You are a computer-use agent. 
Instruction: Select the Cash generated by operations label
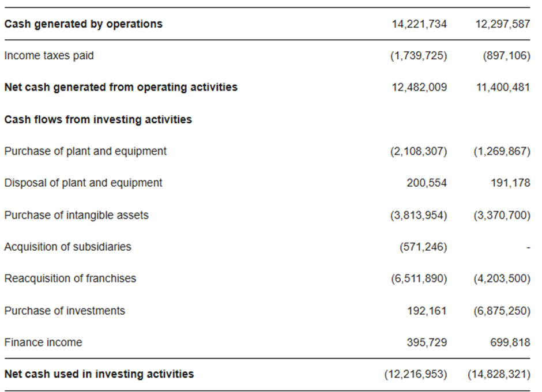click(83, 24)
